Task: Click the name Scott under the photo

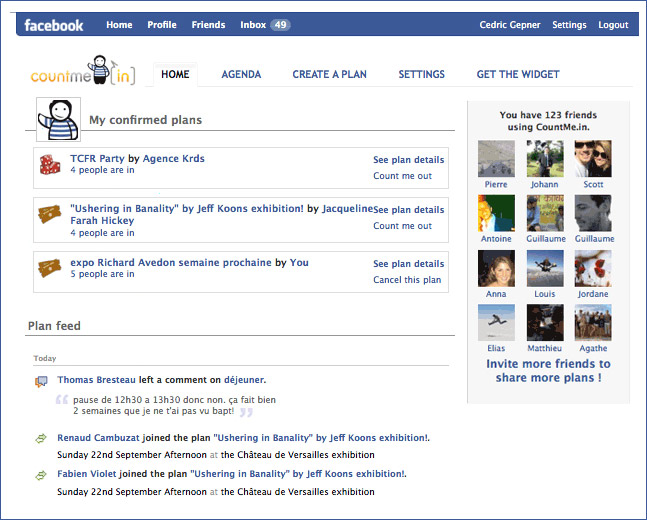Action: (593, 184)
